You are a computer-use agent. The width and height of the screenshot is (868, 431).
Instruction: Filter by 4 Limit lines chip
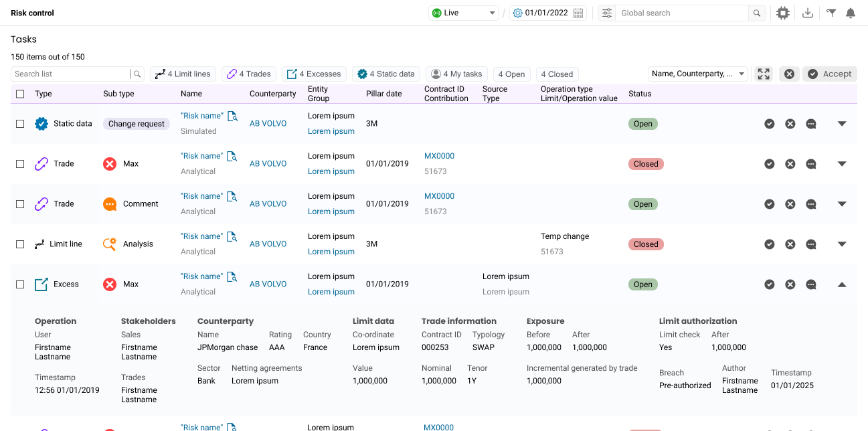183,74
